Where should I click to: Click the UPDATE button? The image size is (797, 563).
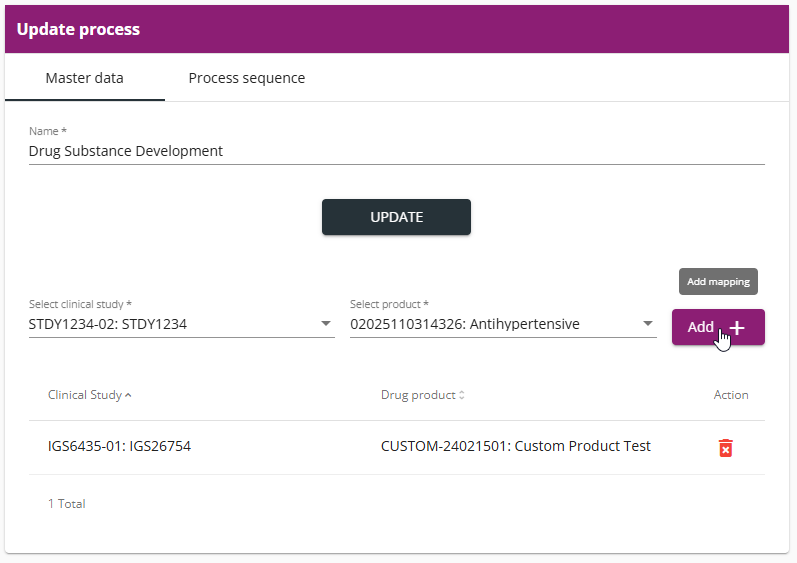pos(396,217)
